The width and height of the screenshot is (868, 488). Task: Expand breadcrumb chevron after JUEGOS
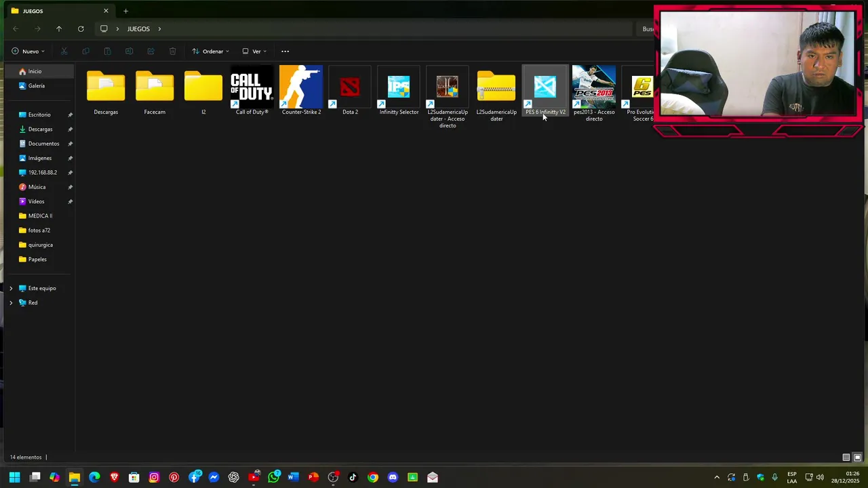pyautogui.click(x=159, y=28)
